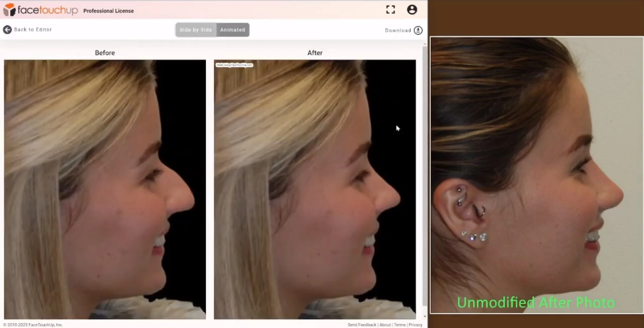Click the vertical scrollbar on the viewer
The width and height of the screenshot is (644, 328).
[425, 175]
